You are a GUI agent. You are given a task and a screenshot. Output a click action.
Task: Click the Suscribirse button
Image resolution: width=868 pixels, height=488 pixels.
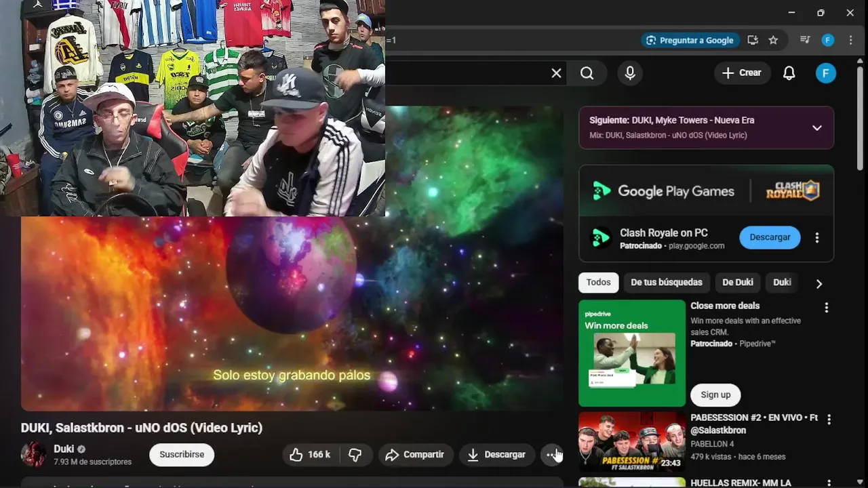[182, 454]
